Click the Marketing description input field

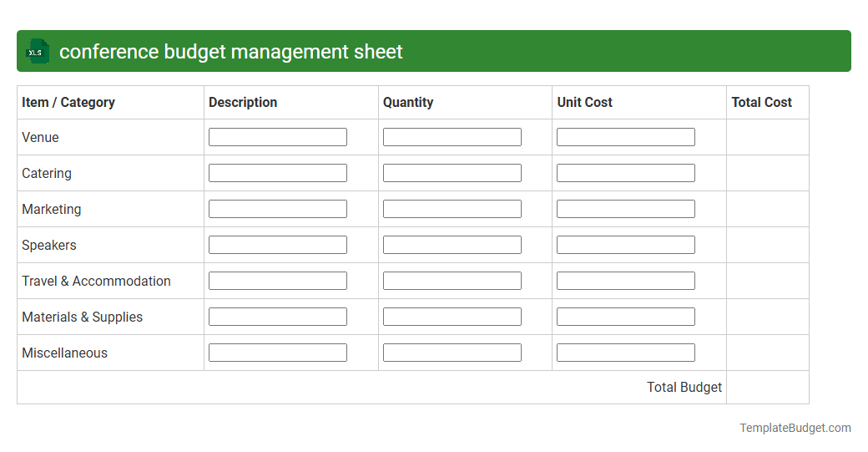[278, 209]
